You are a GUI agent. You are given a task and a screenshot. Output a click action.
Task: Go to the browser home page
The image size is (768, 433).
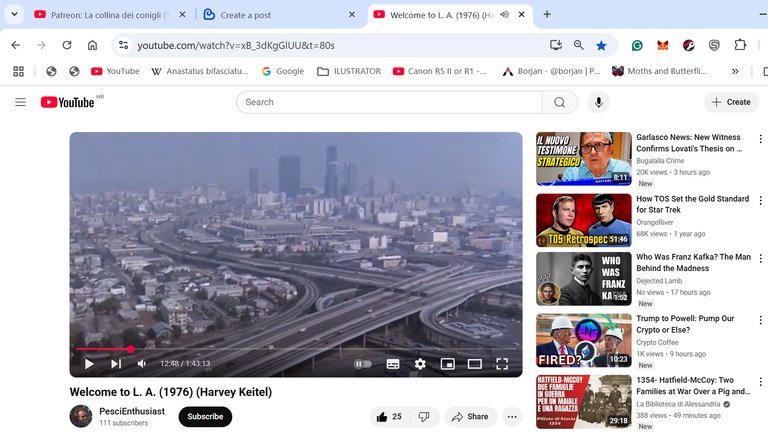(x=92, y=45)
